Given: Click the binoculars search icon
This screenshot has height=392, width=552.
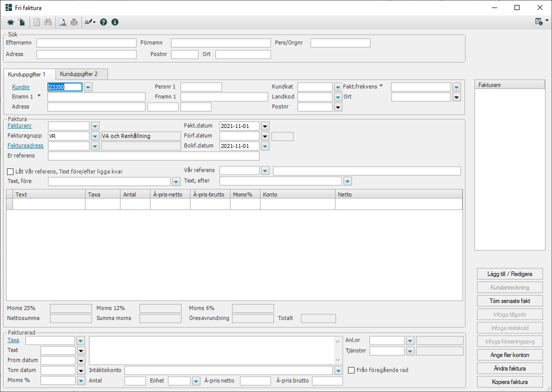Looking at the screenshot, I should (48, 22).
